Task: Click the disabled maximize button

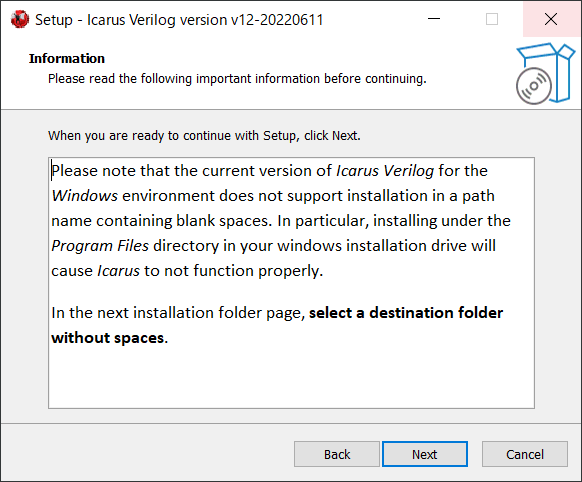Action: (x=492, y=19)
